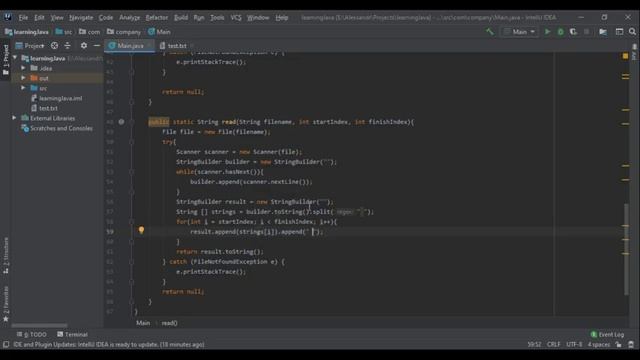
Task: Click the Build project hammer icon
Action: 489,31
